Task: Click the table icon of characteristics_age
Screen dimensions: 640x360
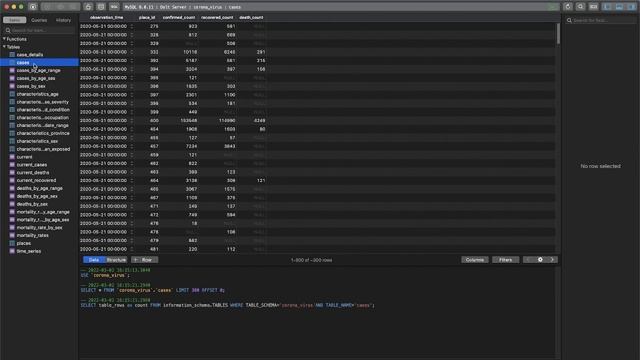Action: [x=12, y=94]
